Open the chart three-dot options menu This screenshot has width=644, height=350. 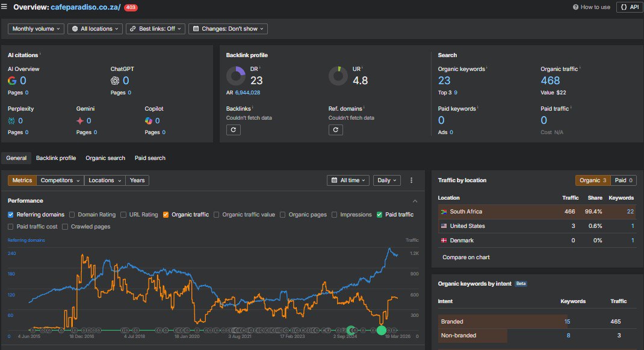click(411, 180)
